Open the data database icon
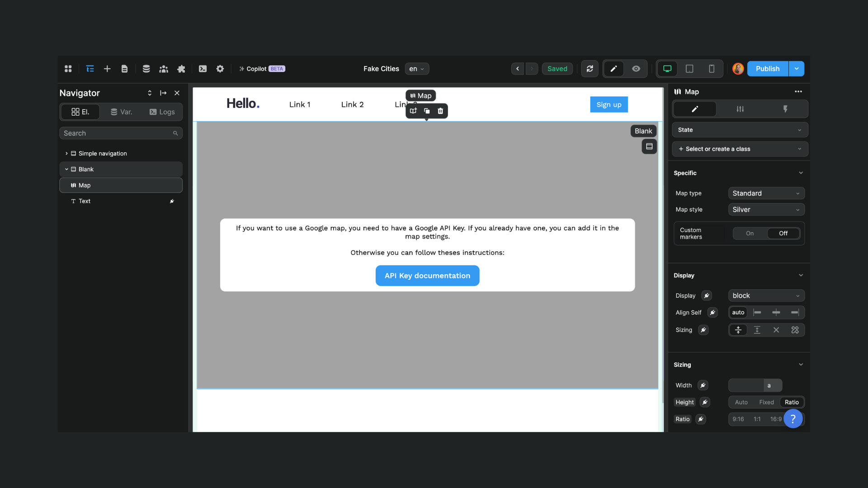The width and height of the screenshot is (868, 488). [x=146, y=69]
